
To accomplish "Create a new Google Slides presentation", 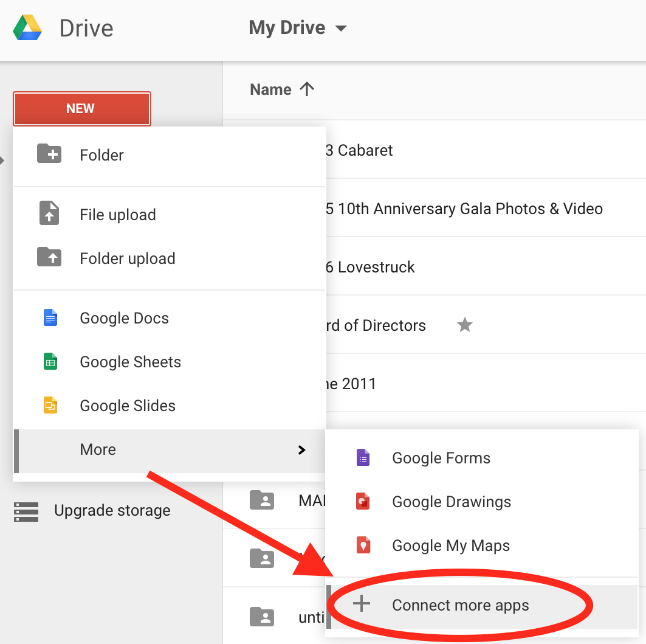I will coord(170,405).
